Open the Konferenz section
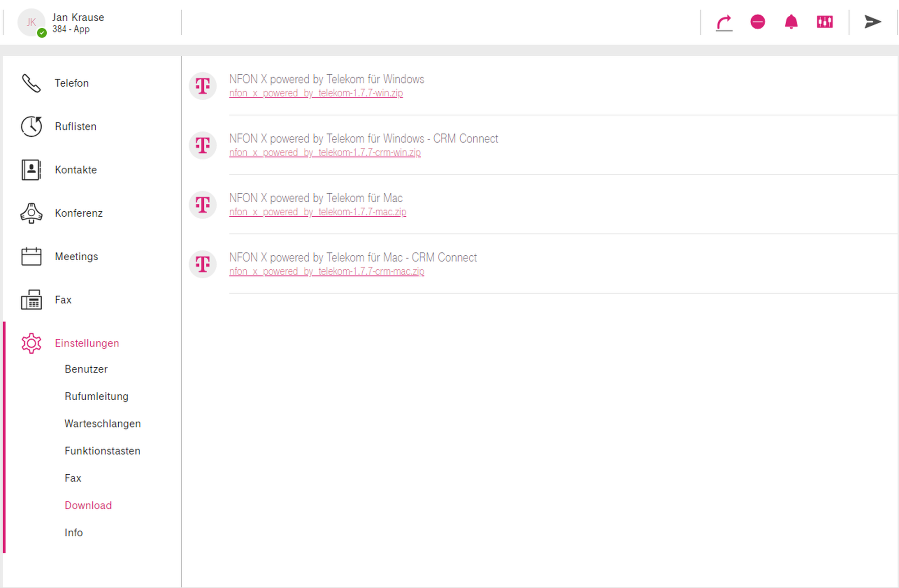Viewport: 899px width, 588px height. point(78,213)
